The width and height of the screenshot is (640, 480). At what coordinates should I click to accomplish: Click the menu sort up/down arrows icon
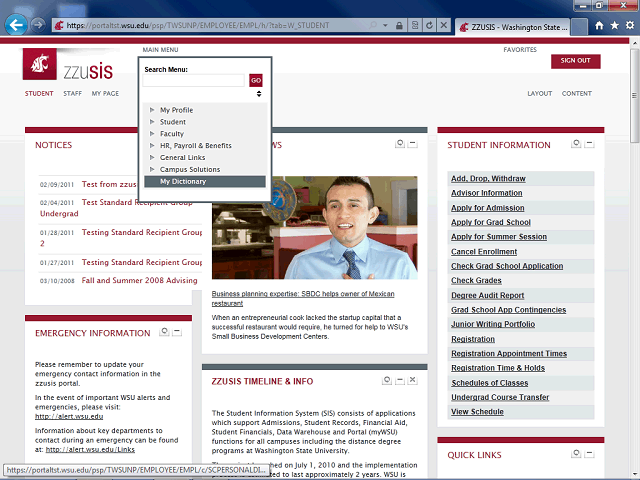[x=259, y=94]
